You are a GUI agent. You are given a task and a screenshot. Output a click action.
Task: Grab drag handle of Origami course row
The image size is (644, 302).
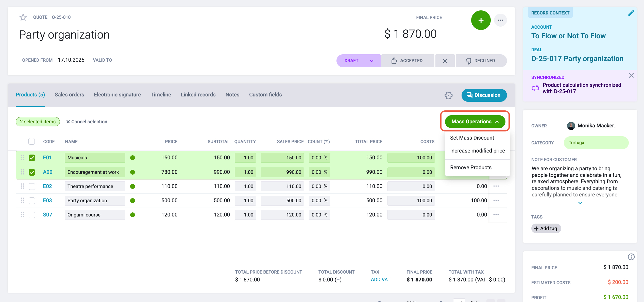[x=23, y=215]
